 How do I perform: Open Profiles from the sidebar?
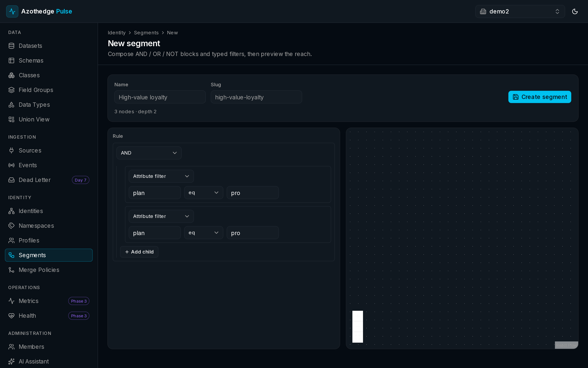(x=49, y=240)
